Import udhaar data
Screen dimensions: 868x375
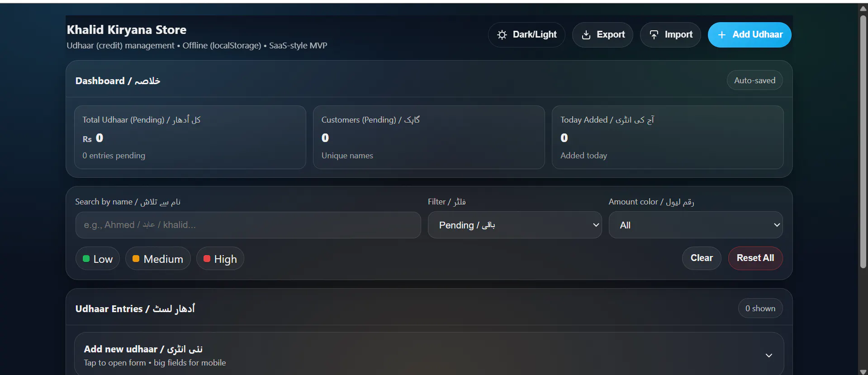(x=670, y=35)
